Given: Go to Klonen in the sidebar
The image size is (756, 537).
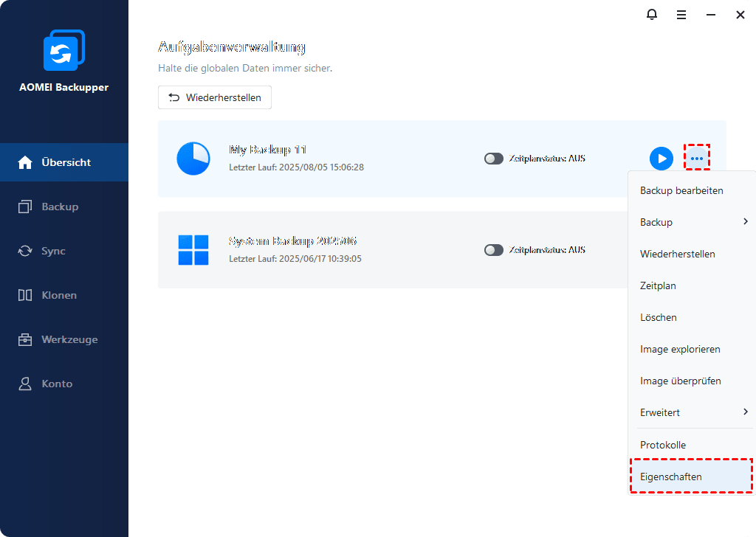Looking at the screenshot, I should [59, 295].
